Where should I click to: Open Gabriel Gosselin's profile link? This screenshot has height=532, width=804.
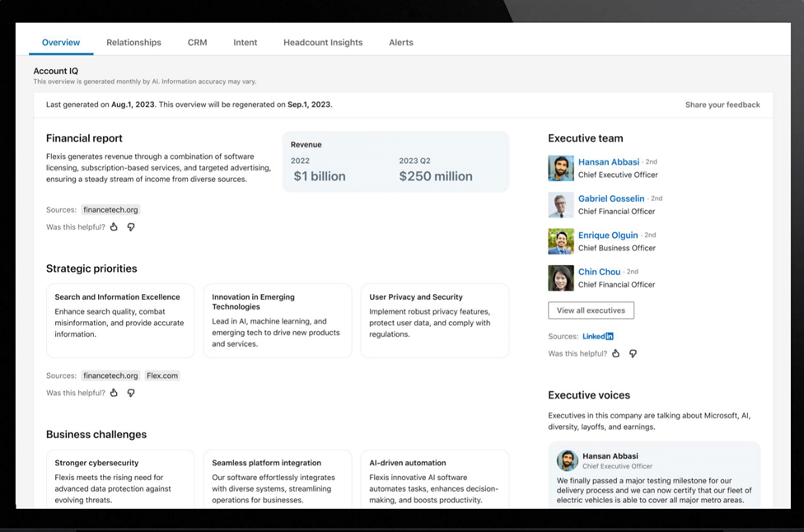pos(611,198)
